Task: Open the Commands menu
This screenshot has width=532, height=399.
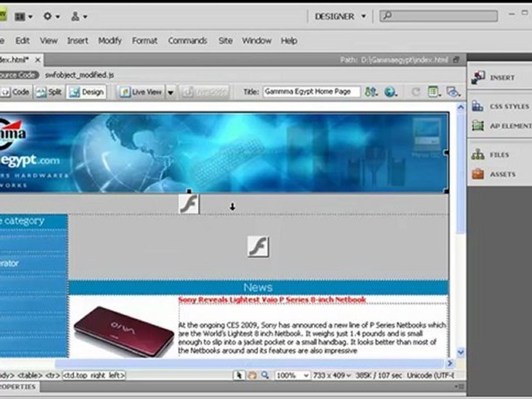Action: tap(187, 40)
